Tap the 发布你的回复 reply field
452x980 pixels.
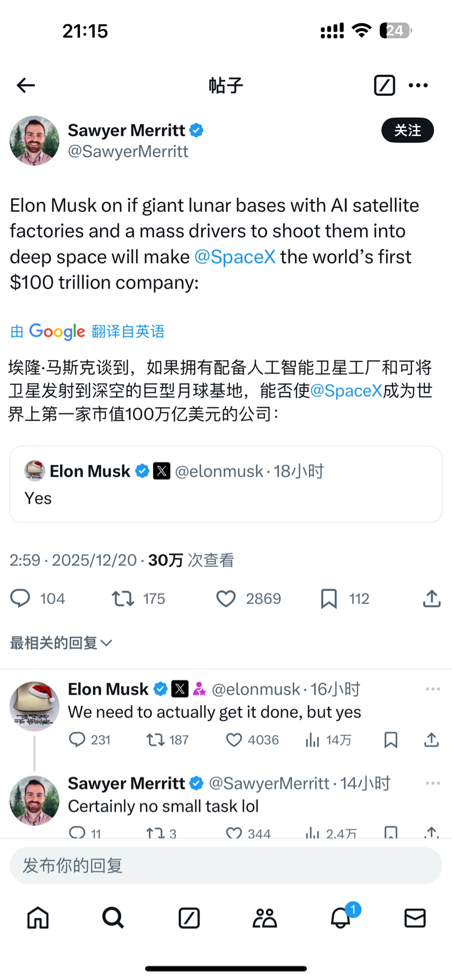pyautogui.click(x=226, y=865)
